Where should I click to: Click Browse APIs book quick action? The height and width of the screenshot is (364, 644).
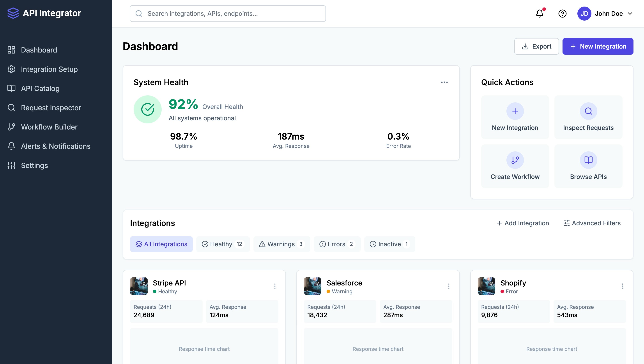588,160
